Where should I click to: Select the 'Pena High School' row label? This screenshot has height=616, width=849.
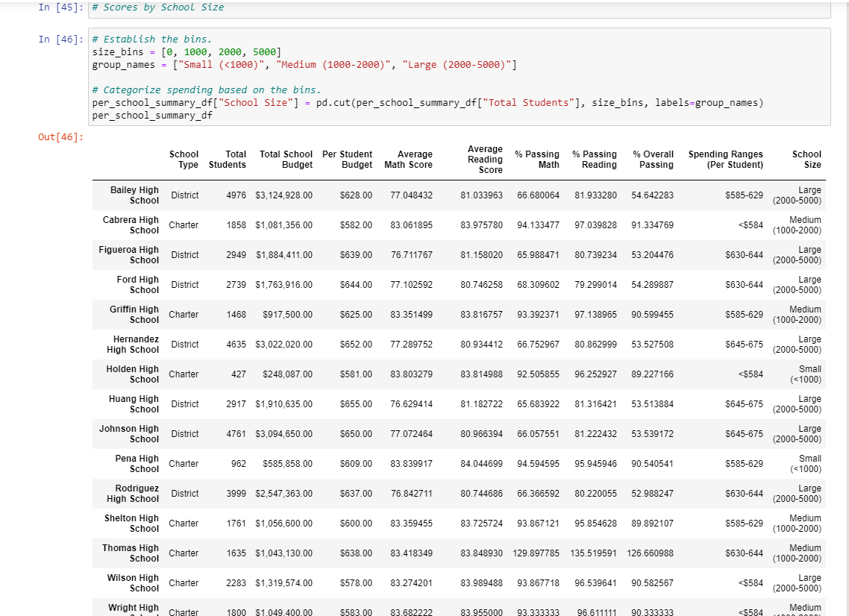(x=137, y=464)
